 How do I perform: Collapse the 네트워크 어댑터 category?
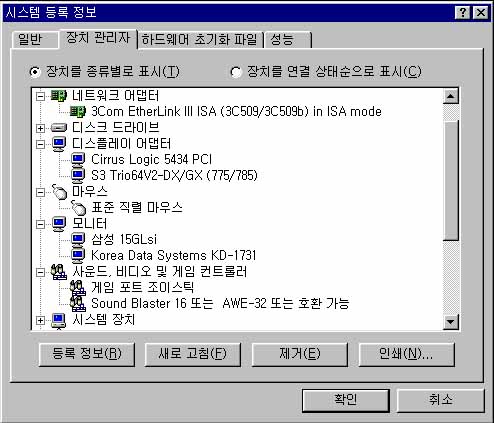(40, 96)
